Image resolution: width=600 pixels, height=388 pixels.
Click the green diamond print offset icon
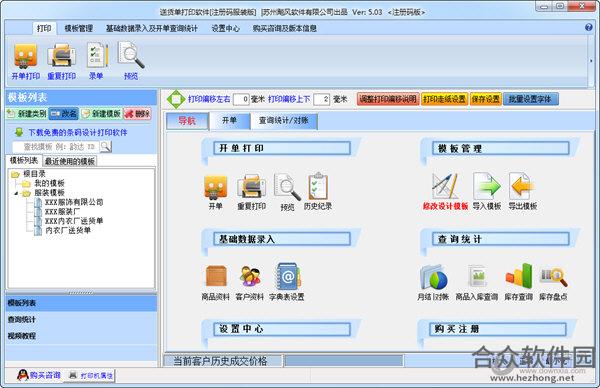coord(176,99)
